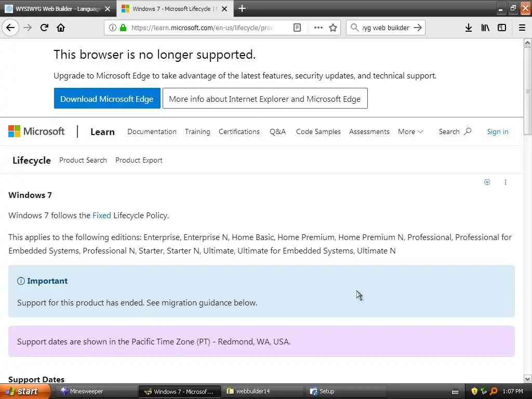Click the address bar URL field

203,28
